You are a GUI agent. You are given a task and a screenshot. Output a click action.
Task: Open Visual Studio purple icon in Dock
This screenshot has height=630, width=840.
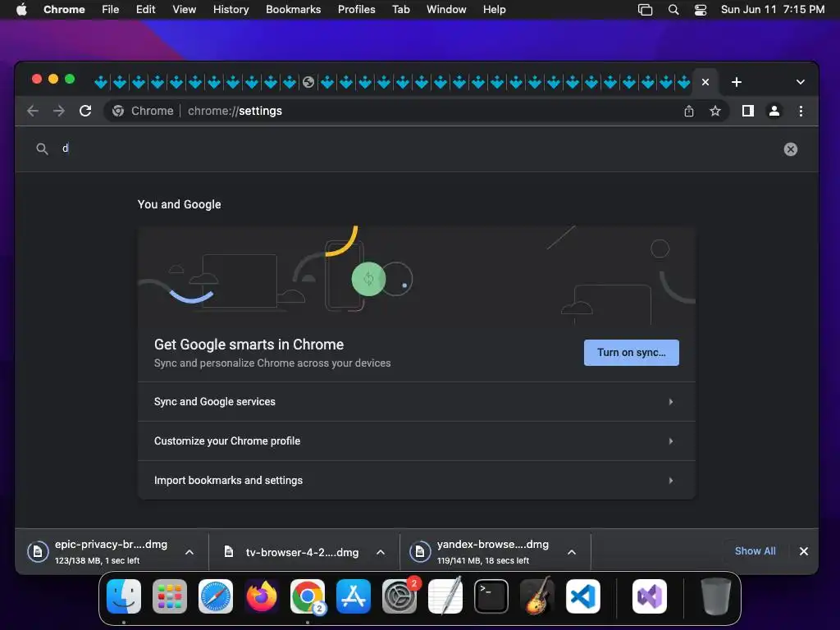650,596
